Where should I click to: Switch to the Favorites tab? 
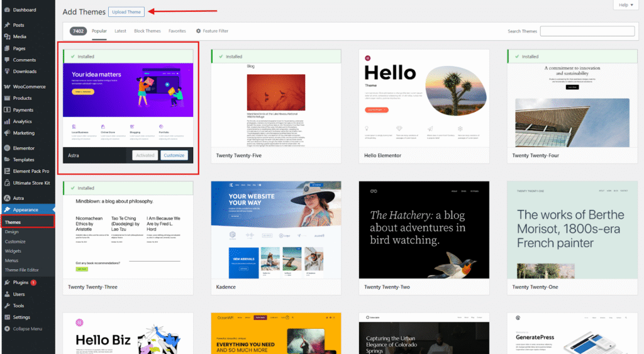(177, 31)
